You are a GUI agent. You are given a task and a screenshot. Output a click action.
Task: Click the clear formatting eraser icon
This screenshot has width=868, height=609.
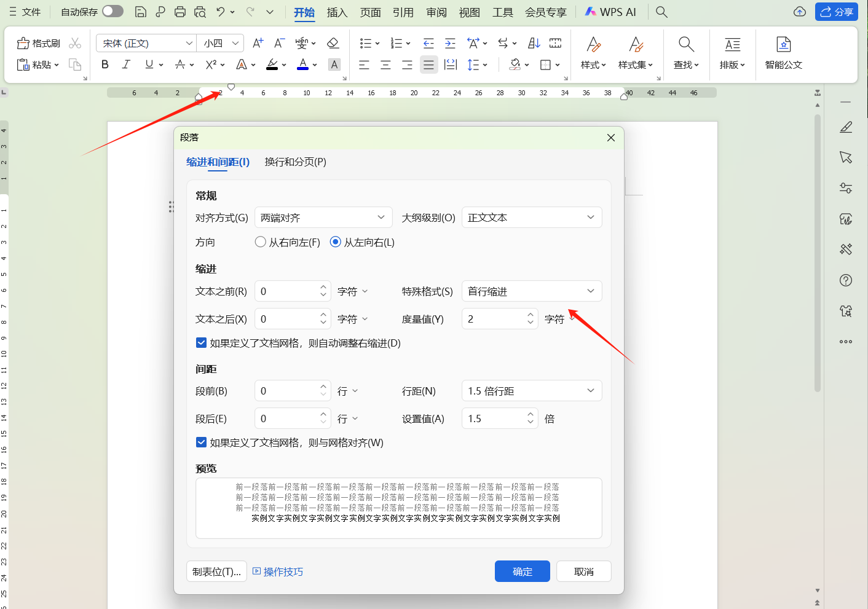333,43
